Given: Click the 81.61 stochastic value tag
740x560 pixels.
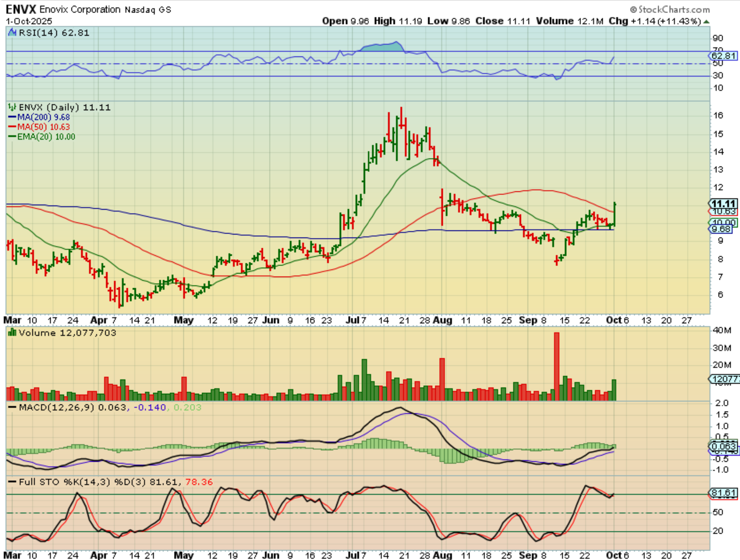Looking at the screenshot, I should (x=723, y=493).
